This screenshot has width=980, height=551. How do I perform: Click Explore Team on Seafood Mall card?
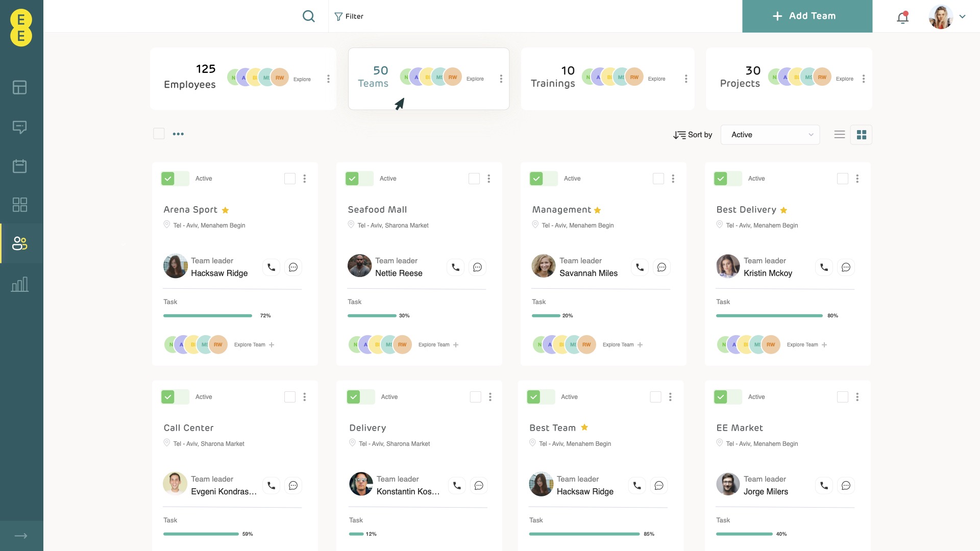[438, 345]
